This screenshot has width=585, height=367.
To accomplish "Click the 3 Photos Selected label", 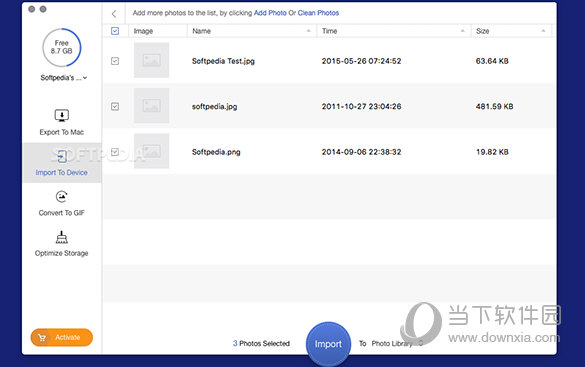I will pos(261,344).
